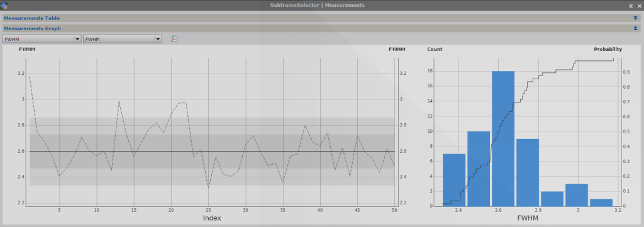
Task: Click the SubframeSelector | Measurements window title
Action: click(x=317, y=5)
